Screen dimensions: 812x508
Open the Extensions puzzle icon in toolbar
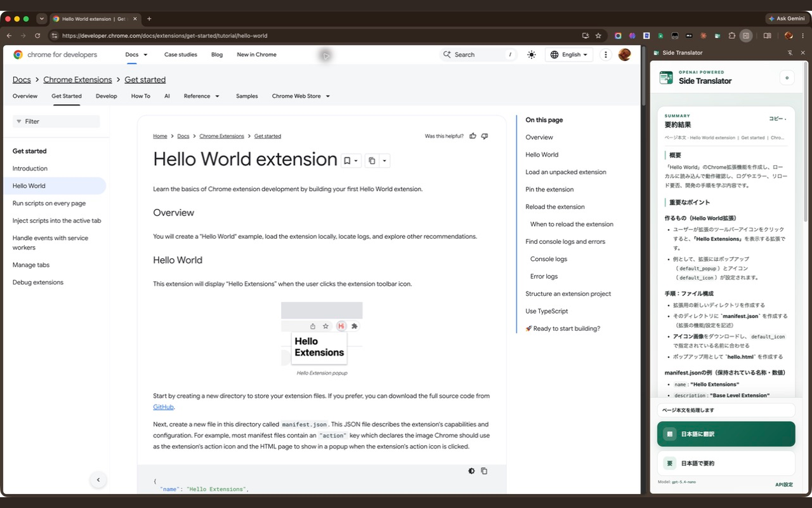[x=732, y=36]
